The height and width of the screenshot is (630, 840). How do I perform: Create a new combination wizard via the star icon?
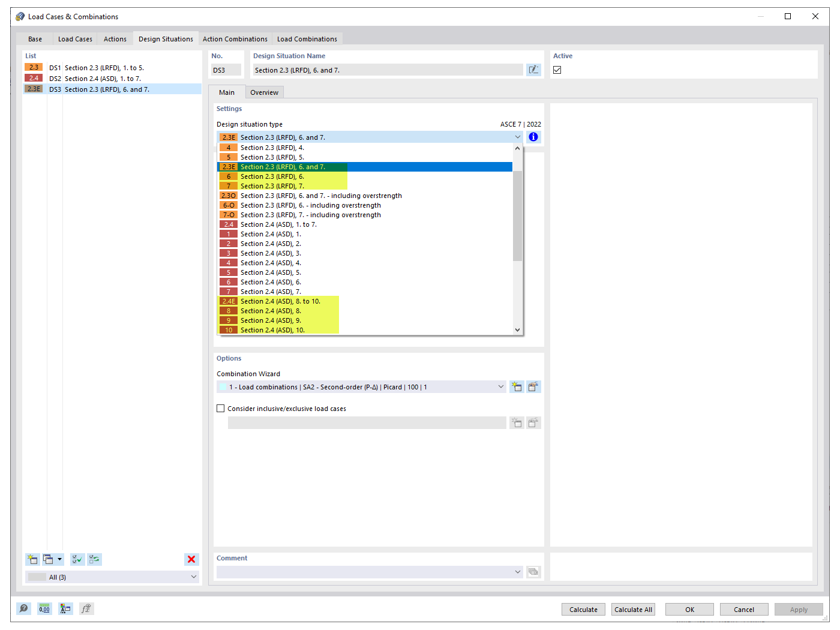click(x=517, y=387)
